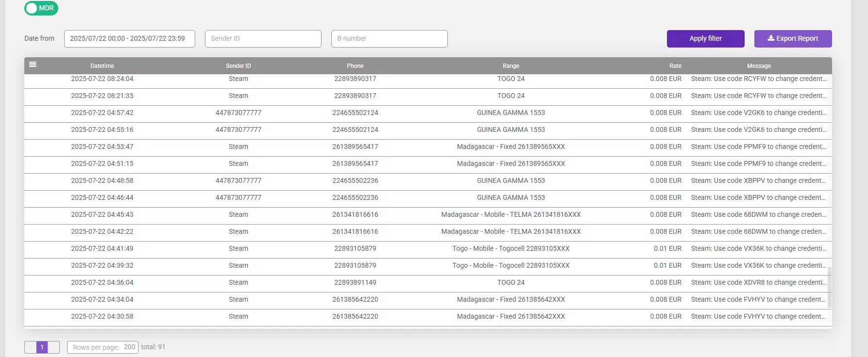868x357 pixels.
Task: Select Steam sender in 04:36:04 row
Action: point(238,282)
